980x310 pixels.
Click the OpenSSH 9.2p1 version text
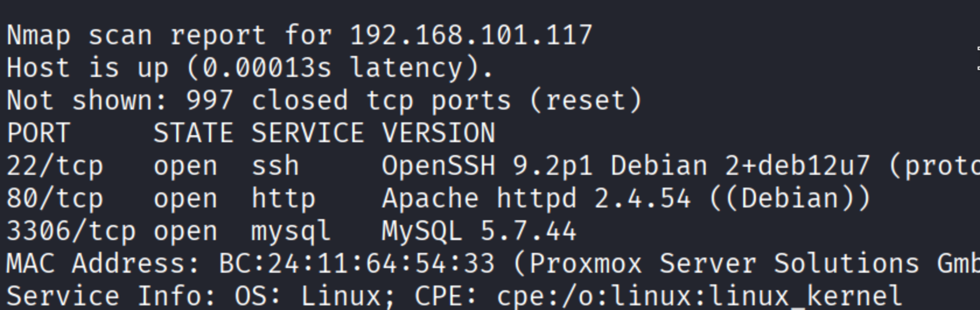(487, 166)
